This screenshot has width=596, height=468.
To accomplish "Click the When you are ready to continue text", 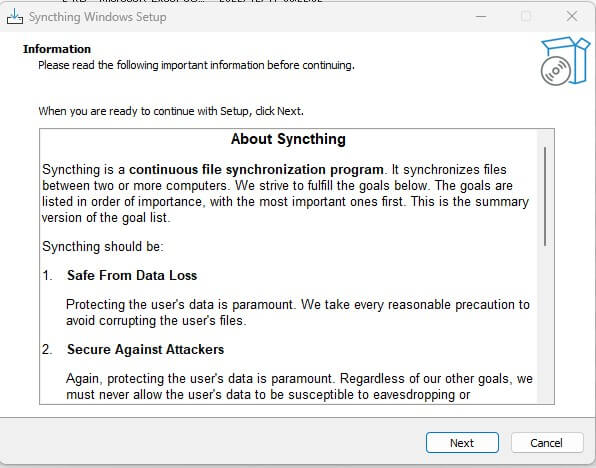I will click(x=171, y=111).
